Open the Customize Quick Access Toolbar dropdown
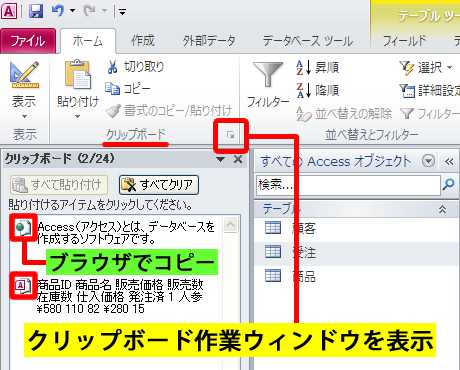This screenshot has width=460, height=370. [122, 12]
